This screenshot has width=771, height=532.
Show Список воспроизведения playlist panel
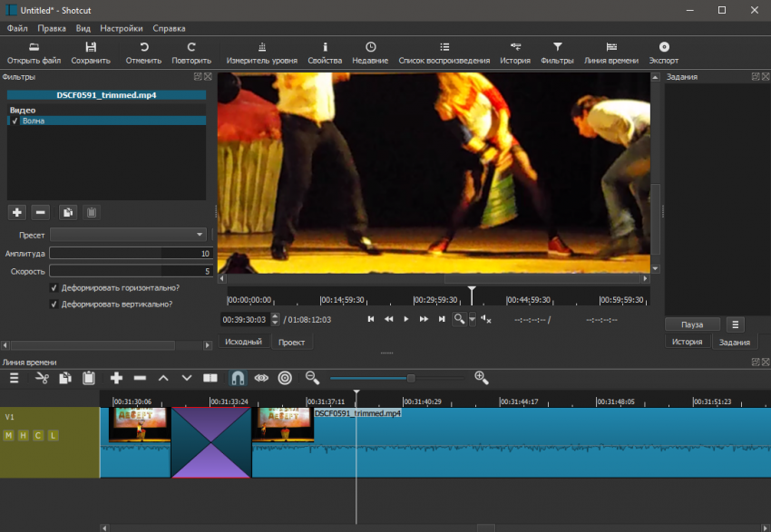[x=444, y=53]
